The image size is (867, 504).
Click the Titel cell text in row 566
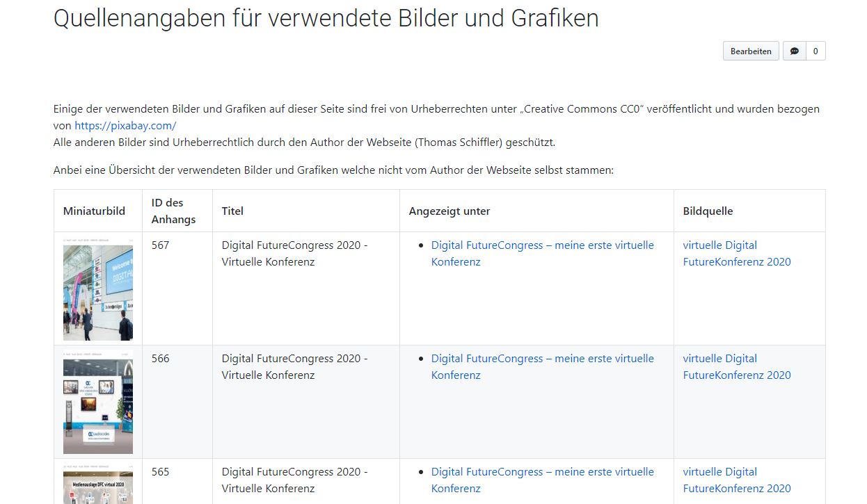coord(295,367)
